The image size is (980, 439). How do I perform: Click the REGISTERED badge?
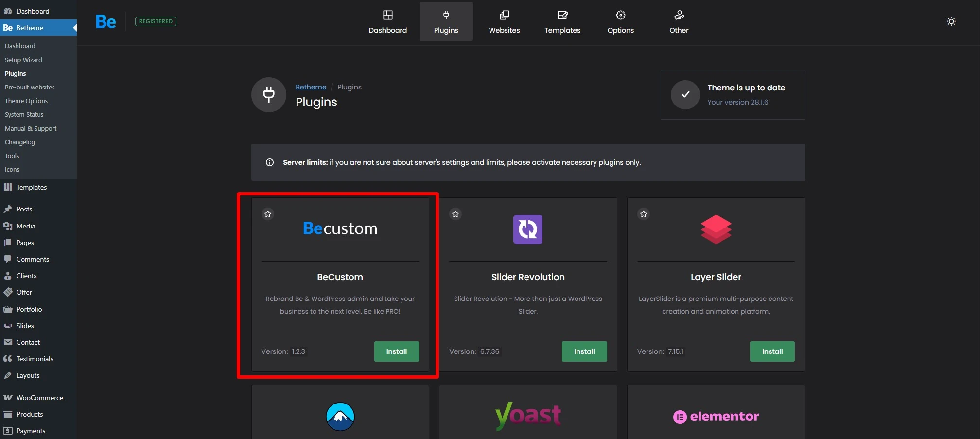(156, 21)
